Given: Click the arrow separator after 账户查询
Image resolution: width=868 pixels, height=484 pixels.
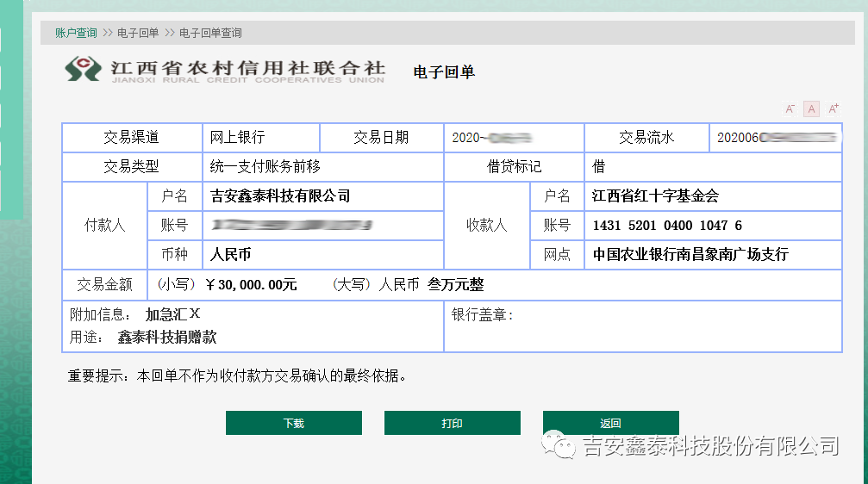Looking at the screenshot, I should point(108,33).
